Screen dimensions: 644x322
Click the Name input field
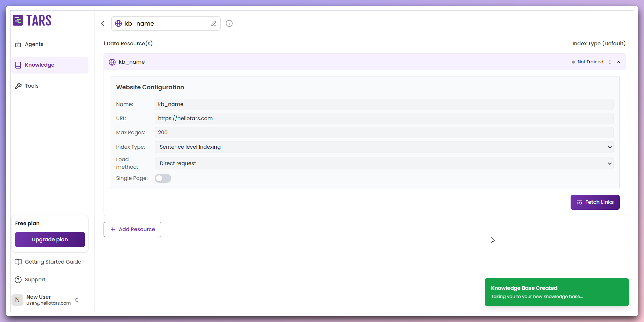click(x=384, y=104)
